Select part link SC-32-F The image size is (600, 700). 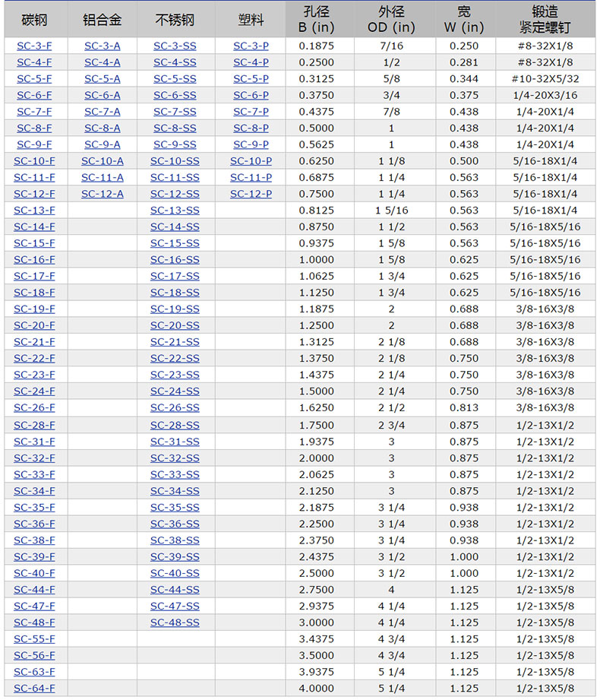point(34,458)
